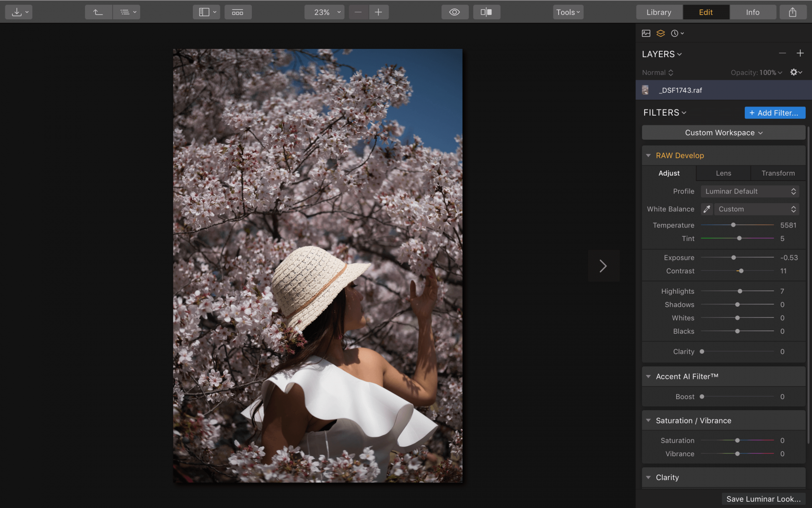812x508 pixels.
Task: Open the Normal blend mode selector
Action: [x=657, y=73]
